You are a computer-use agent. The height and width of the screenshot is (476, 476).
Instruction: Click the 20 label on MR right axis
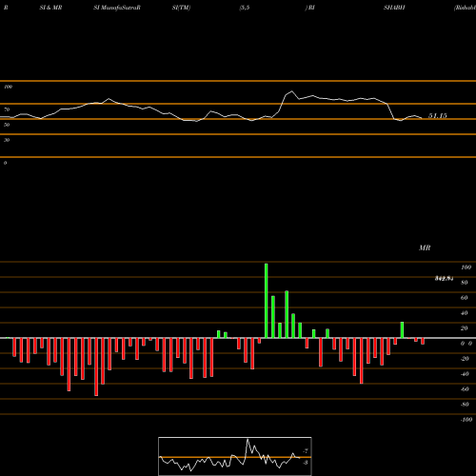[x=465, y=328]
